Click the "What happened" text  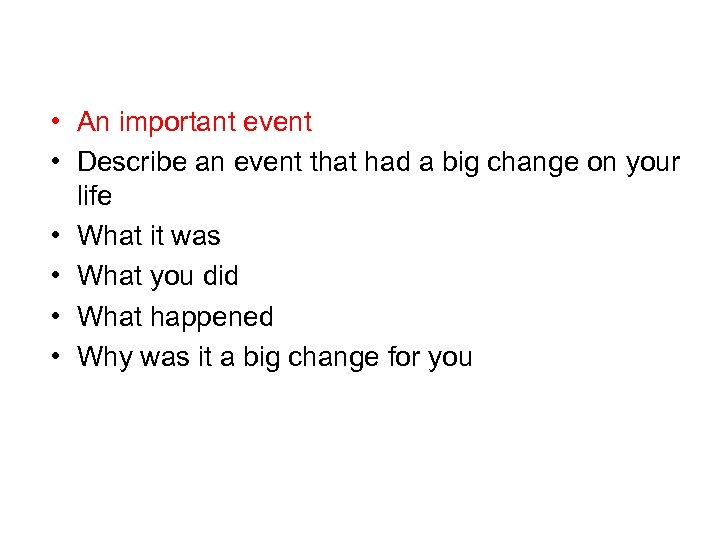[175, 317]
